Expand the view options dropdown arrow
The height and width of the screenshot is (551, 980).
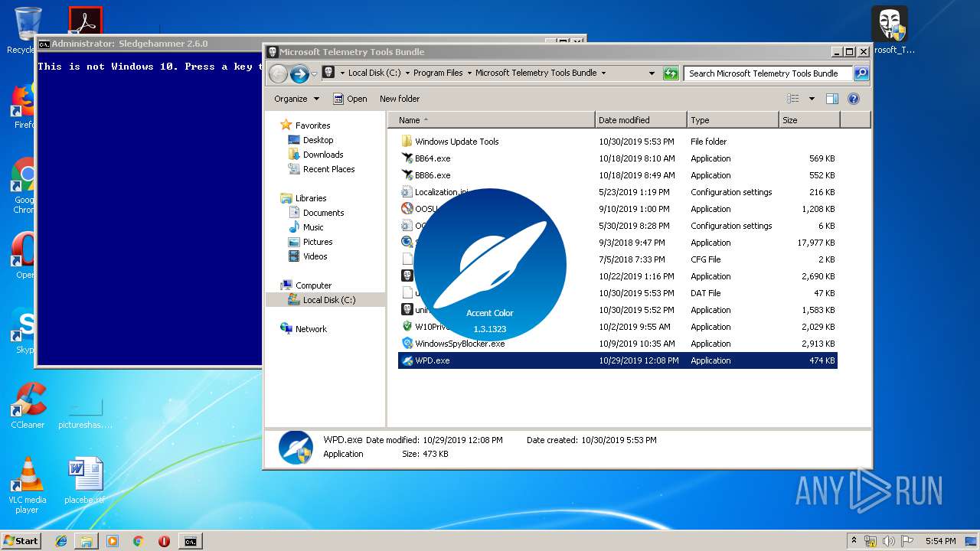[x=812, y=99]
